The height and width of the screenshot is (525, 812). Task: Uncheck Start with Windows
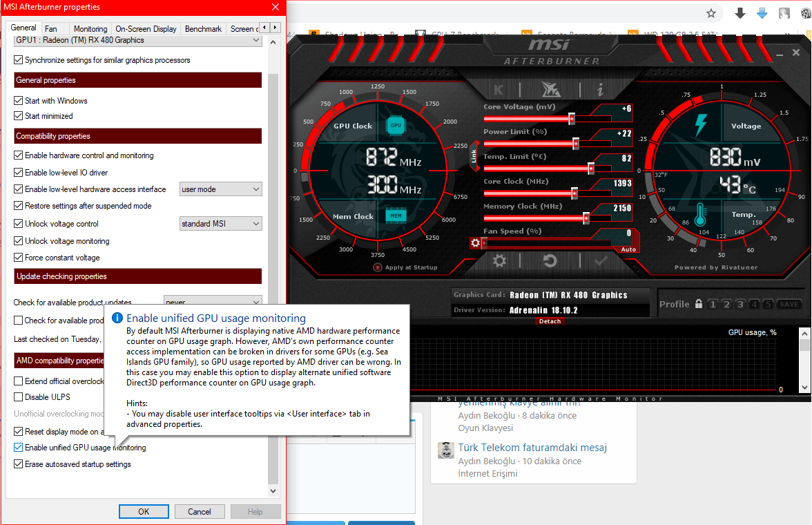(x=18, y=101)
